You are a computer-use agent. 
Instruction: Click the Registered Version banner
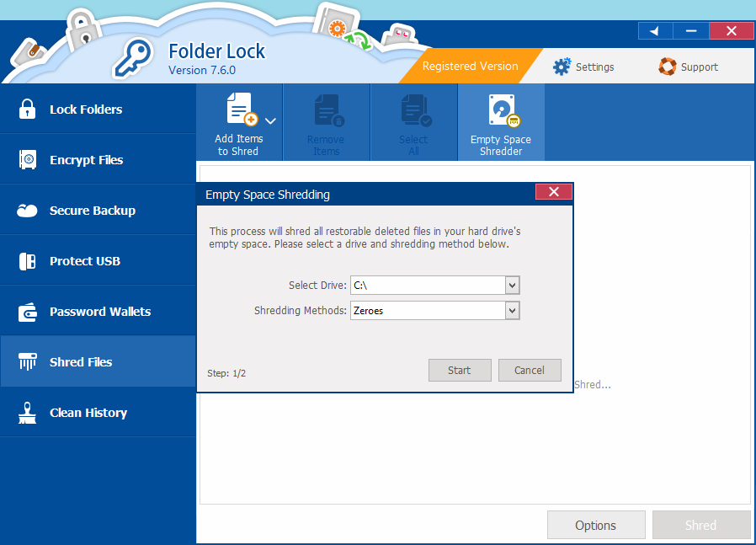pos(470,66)
